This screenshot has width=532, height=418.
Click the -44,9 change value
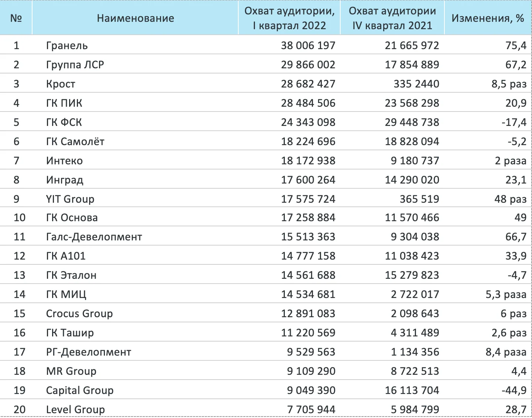(514, 390)
